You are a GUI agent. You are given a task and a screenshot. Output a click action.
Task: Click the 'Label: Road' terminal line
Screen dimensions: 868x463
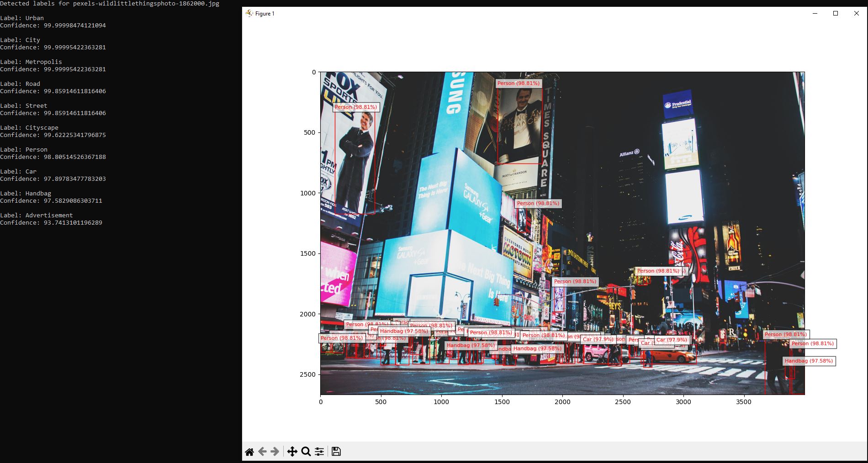[x=20, y=84]
